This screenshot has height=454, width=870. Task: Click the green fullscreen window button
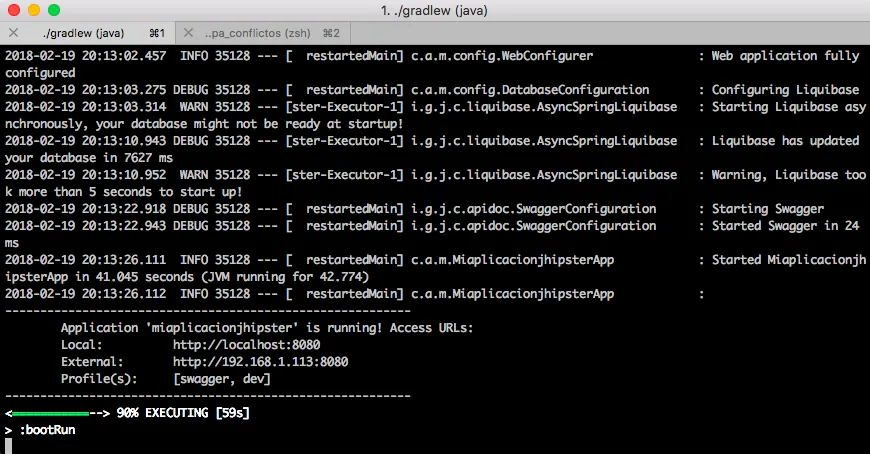point(54,10)
